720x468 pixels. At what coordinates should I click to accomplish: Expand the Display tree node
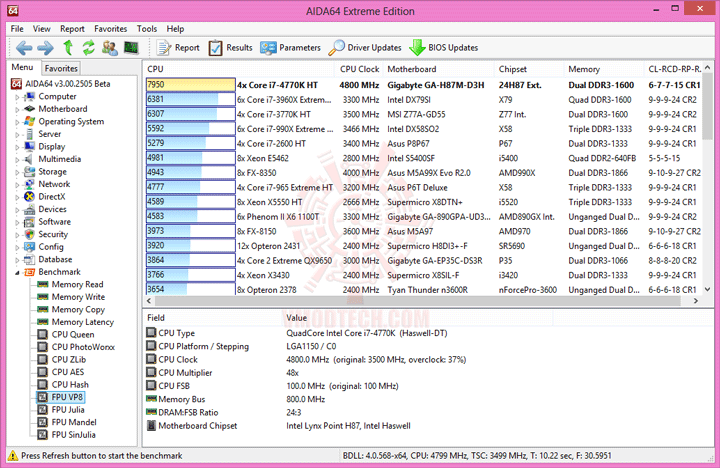(x=17, y=147)
